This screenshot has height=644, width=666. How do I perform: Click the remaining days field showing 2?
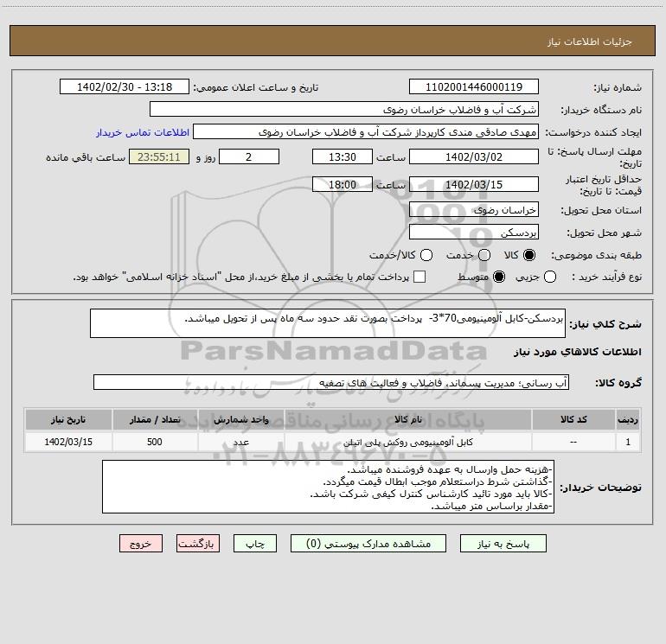tap(249, 157)
